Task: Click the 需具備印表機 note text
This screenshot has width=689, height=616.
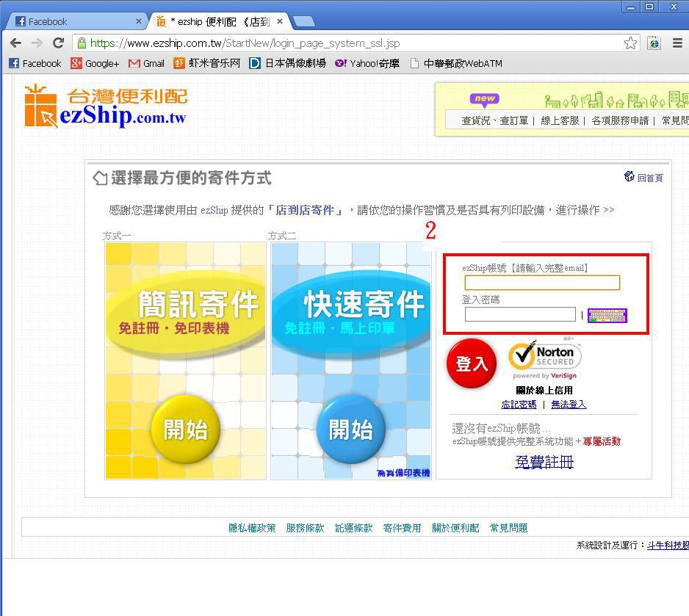Action: coord(403,473)
